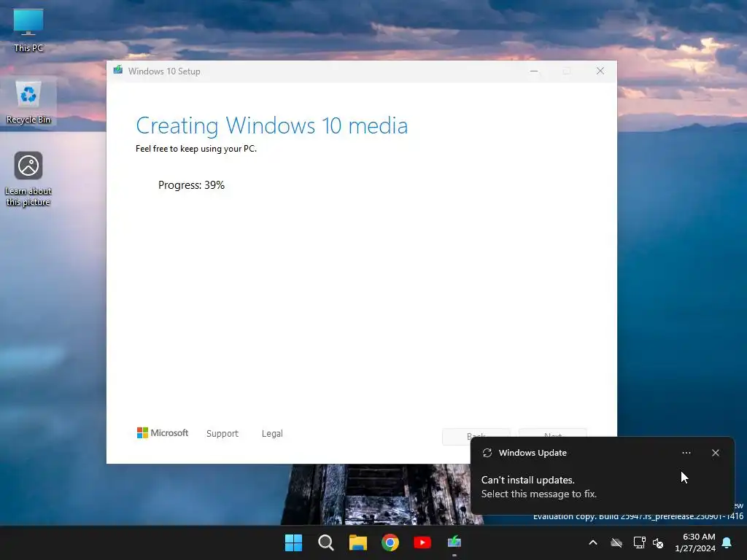This screenshot has height=560, width=747.
Task: Click the muted volume tray icon
Action: (x=658, y=542)
